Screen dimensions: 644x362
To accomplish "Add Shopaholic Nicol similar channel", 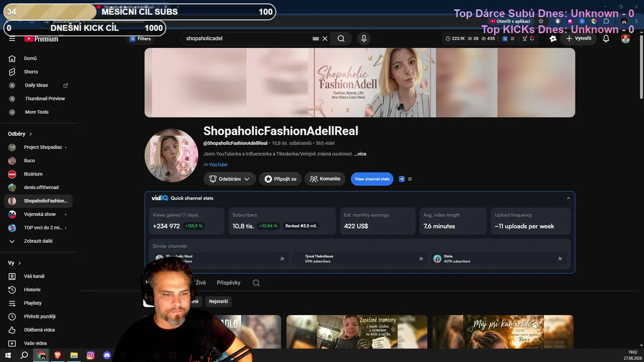I will click(282, 259).
